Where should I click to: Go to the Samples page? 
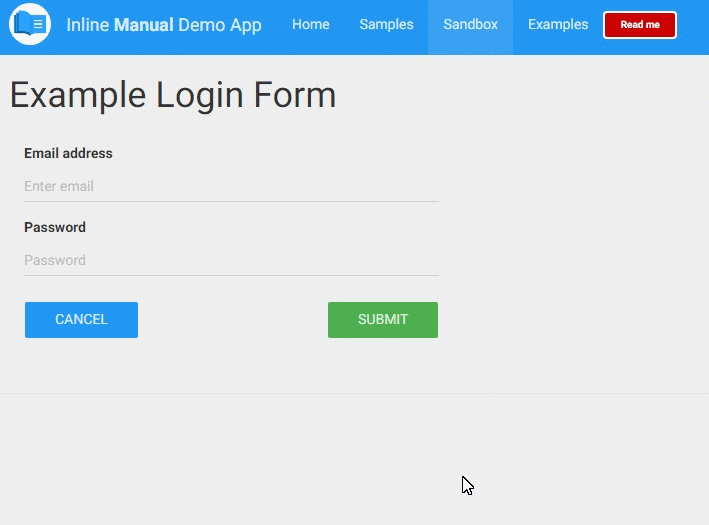coord(386,24)
